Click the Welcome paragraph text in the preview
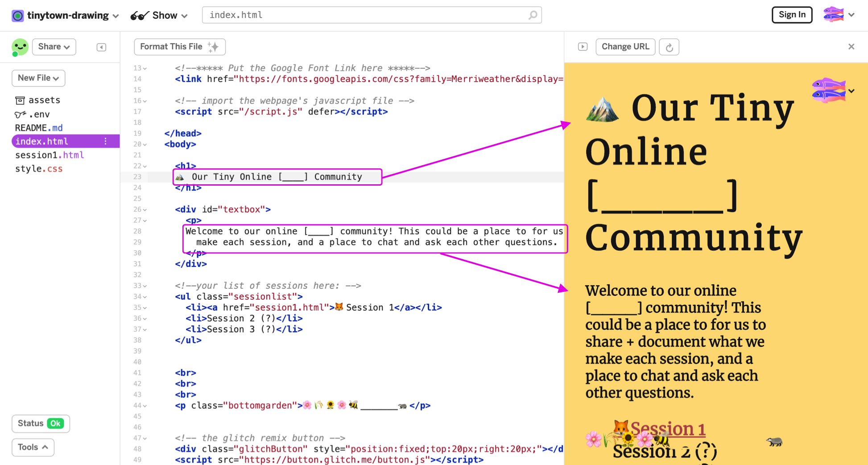This screenshot has height=465, width=868. (676, 342)
